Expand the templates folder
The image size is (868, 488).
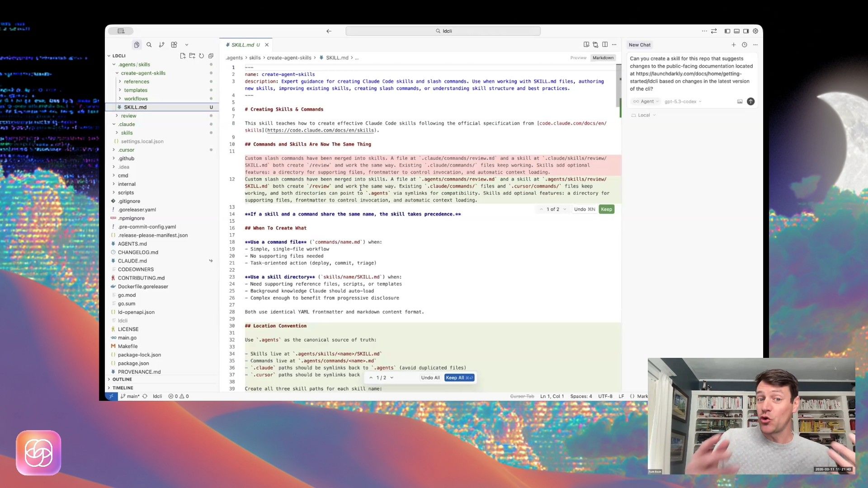coord(136,90)
